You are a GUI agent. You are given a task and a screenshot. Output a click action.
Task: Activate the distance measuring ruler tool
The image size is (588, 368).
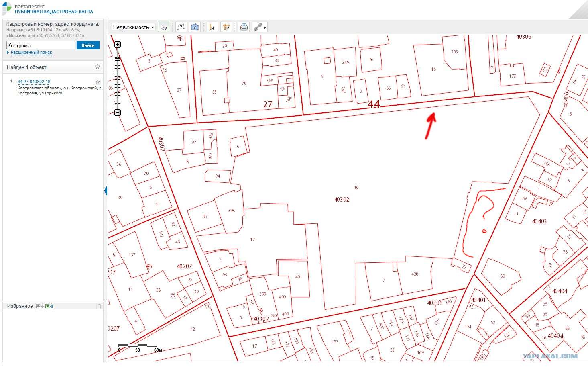[212, 27]
